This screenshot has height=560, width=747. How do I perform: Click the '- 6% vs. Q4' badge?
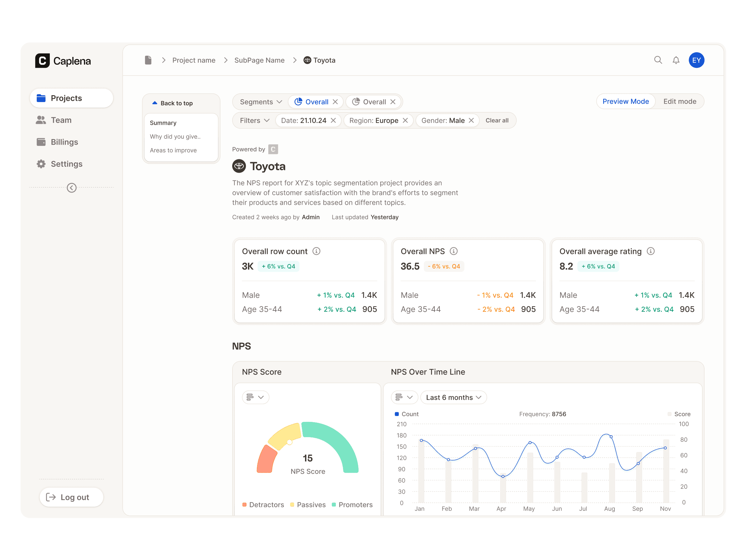(444, 266)
